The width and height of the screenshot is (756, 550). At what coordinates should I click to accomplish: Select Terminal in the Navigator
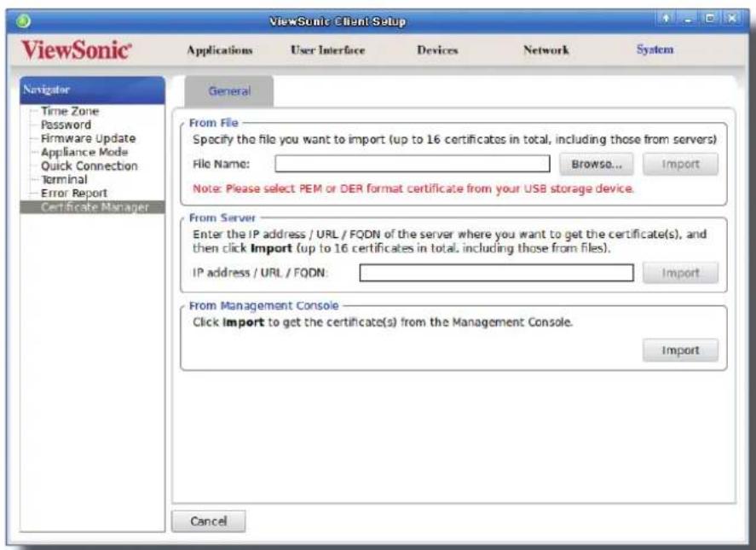click(64, 179)
